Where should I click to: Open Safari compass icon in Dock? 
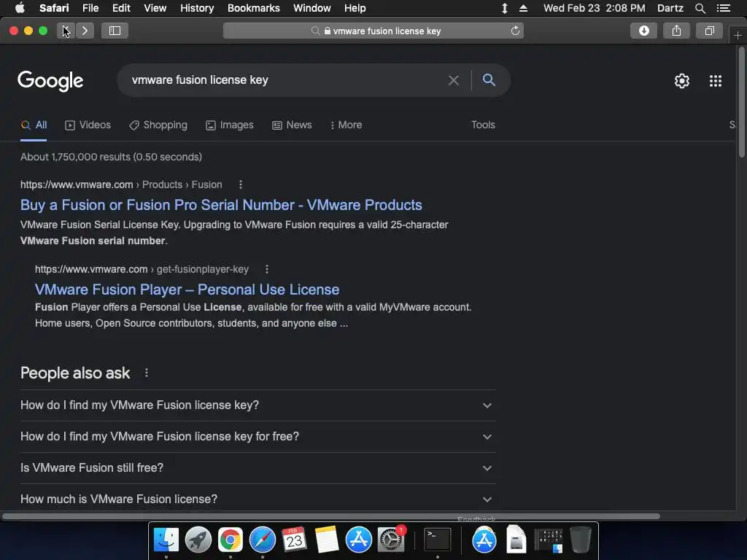tap(263, 540)
